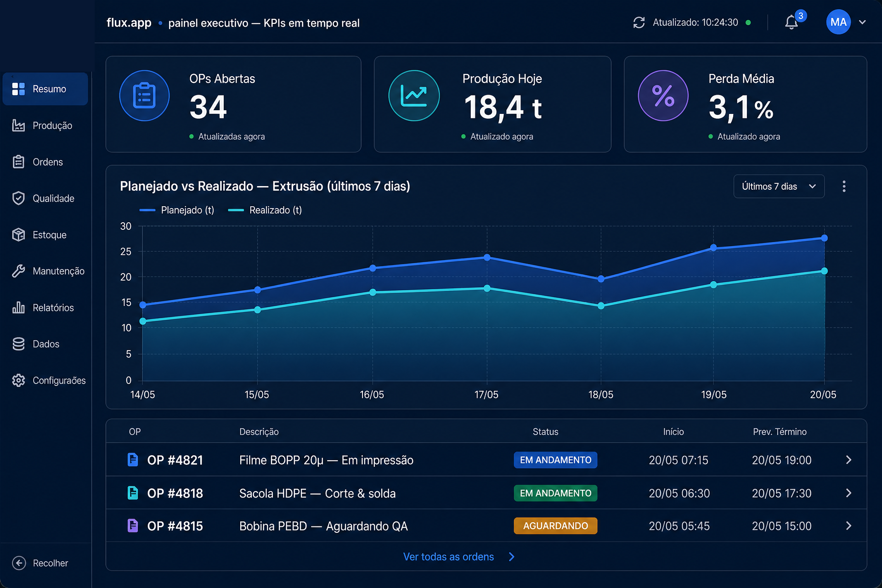The image size is (882, 588).
Task: Select the 20/05 Planejado data point
Action: (x=824, y=238)
